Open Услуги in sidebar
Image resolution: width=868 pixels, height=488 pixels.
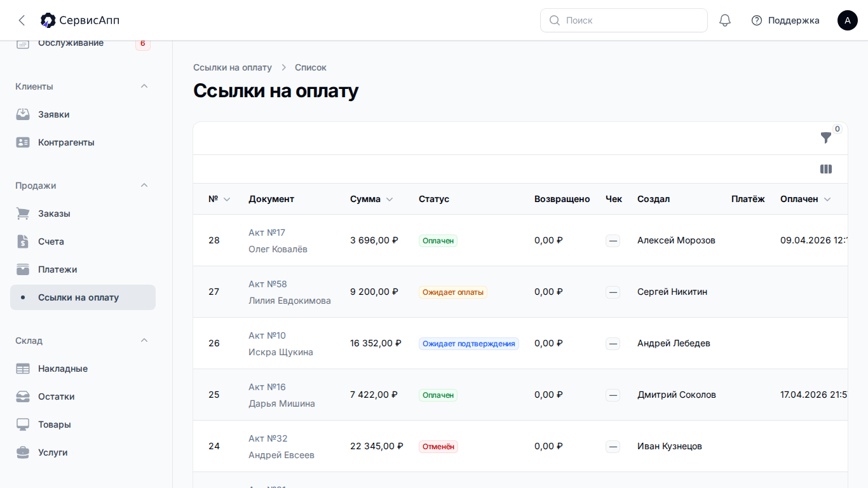tap(83, 452)
